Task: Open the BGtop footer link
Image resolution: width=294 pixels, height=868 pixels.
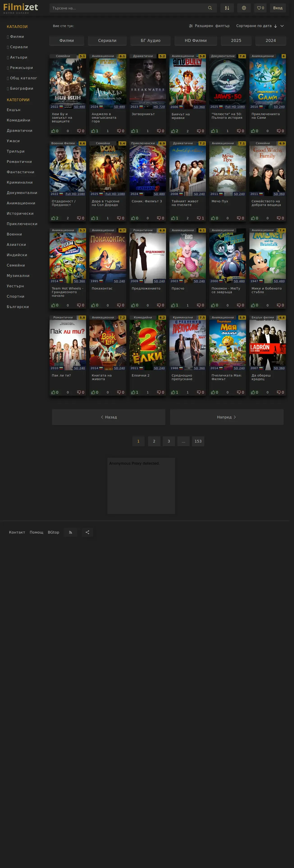Action: click(54, 532)
